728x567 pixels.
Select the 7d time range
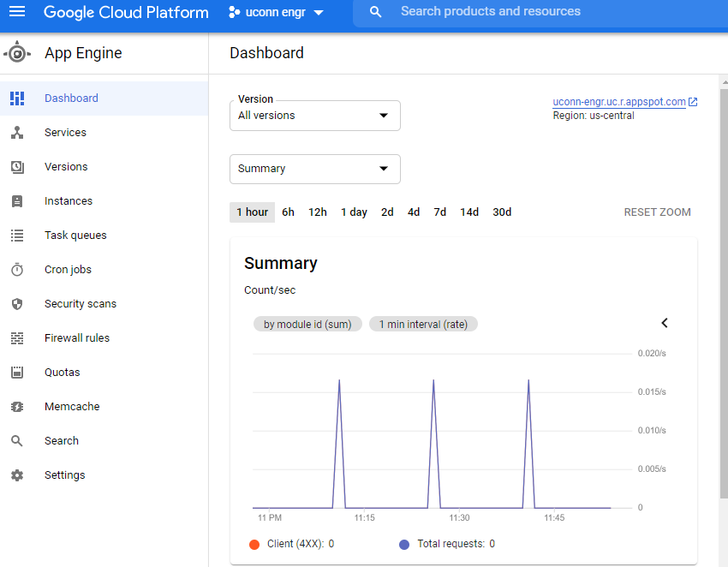(x=439, y=212)
